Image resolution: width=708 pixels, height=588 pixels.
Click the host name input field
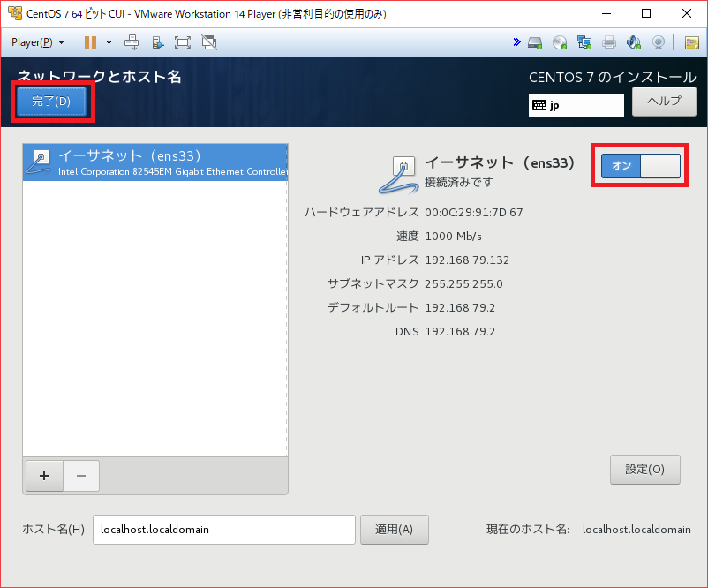pyautogui.click(x=224, y=530)
